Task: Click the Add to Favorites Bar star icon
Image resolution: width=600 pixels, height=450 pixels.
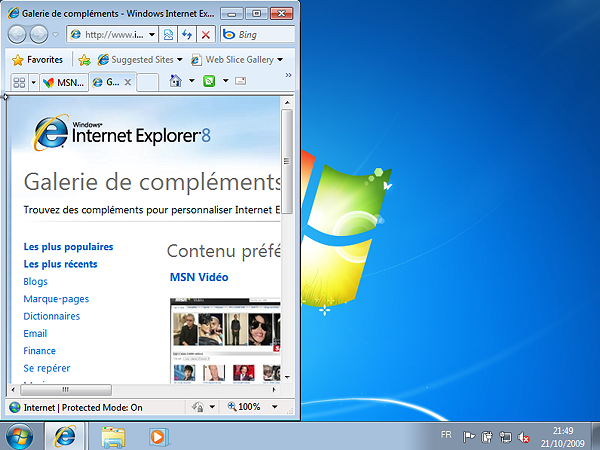Action: pyautogui.click(x=84, y=59)
